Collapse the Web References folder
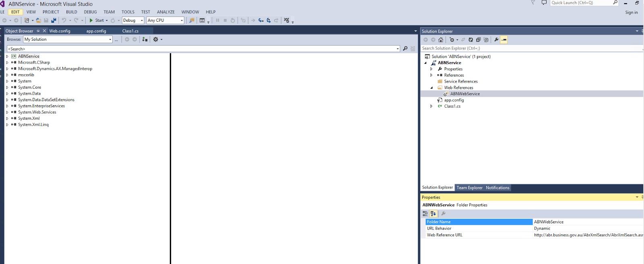Image resolution: width=644 pixels, height=264 pixels. [431, 88]
